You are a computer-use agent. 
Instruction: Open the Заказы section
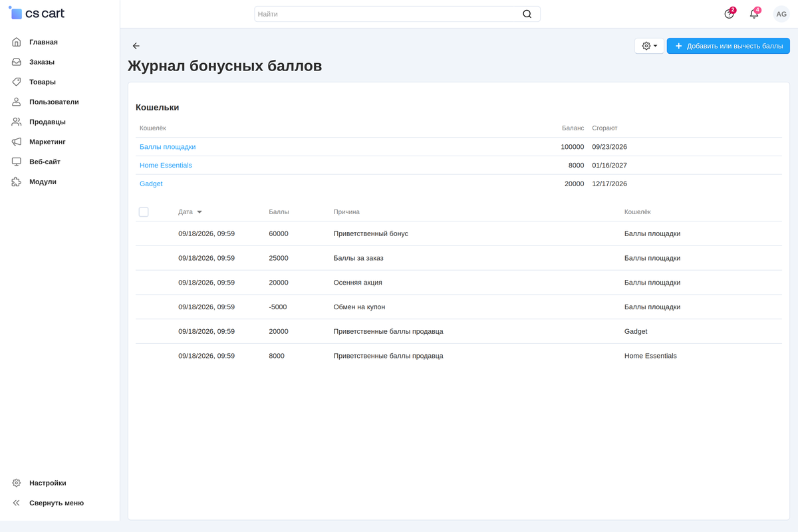42,62
